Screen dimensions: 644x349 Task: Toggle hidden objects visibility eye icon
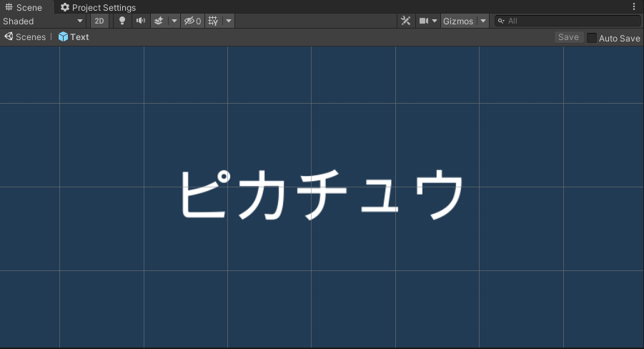192,21
